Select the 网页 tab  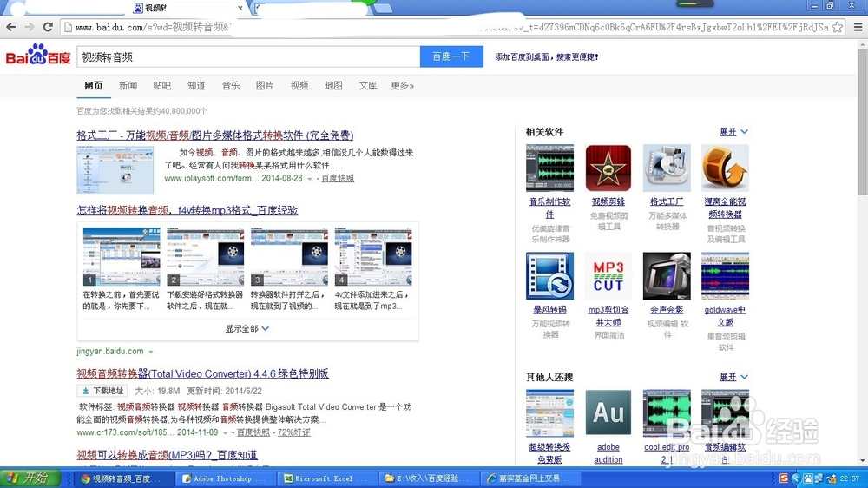click(94, 86)
